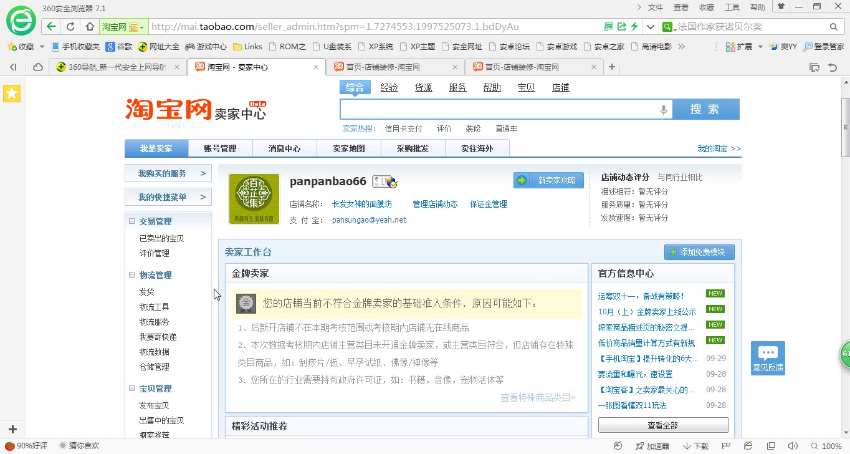Screen dimensions: 850x454
Task: Click the lightning speed icon in address bar
Action: [x=634, y=27]
